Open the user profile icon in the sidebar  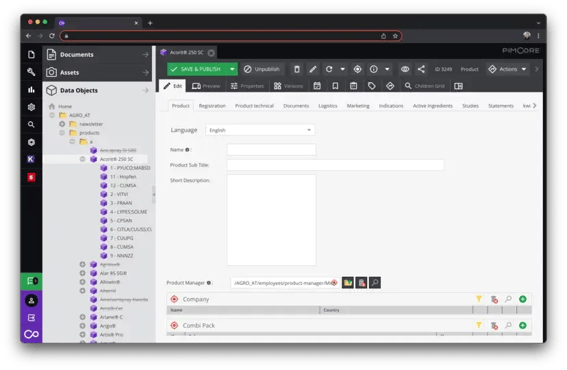31,301
